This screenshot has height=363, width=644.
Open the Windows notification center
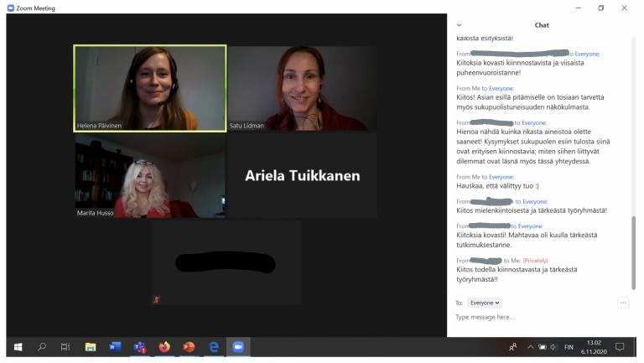(621, 347)
